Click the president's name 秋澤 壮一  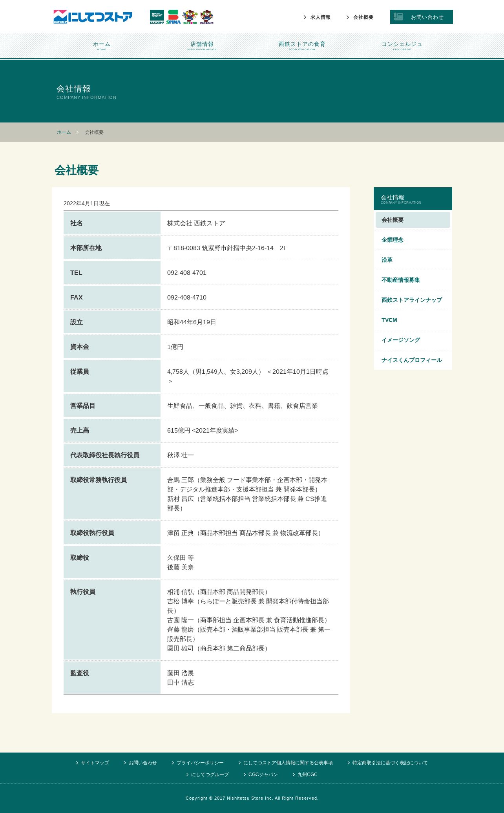click(181, 455)
